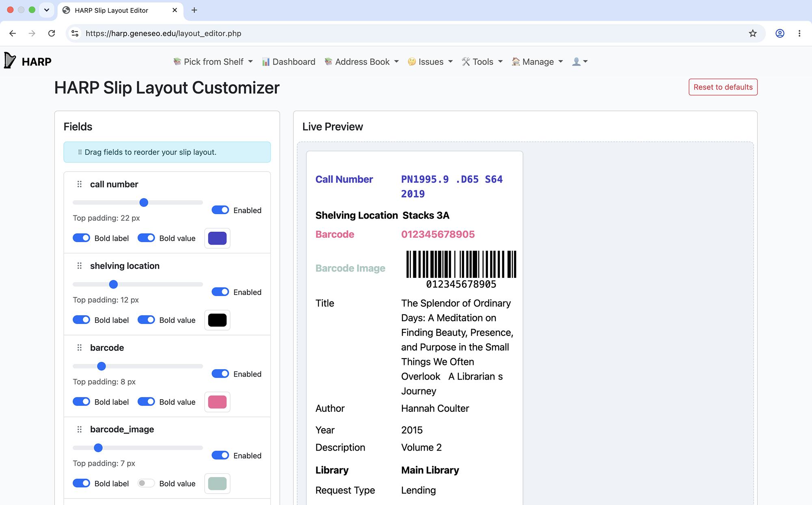The height and width of the screenshot is (505, 812).
Task: Toggle barcode_image Bold label switch
Action: tap(81, 484)
